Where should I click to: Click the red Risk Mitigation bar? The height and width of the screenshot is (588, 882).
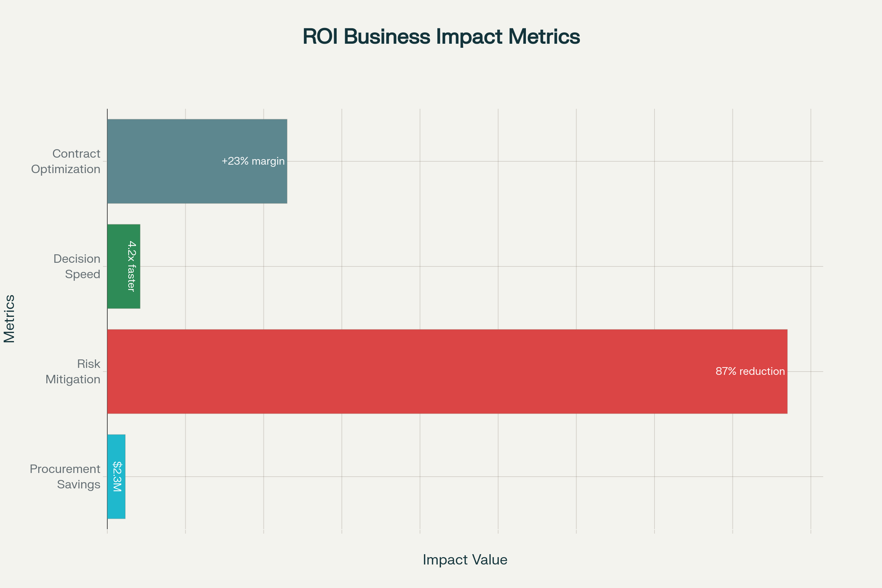412,372
